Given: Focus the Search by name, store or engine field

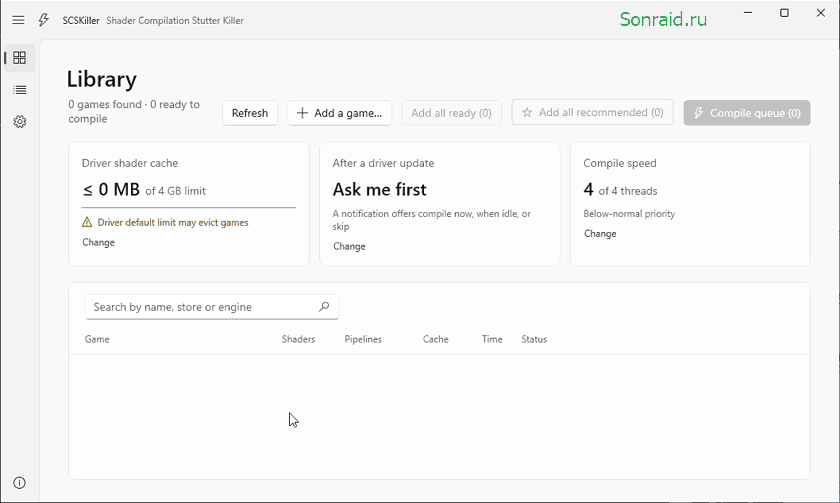Looking at the screenshot, I should (212, 307).
